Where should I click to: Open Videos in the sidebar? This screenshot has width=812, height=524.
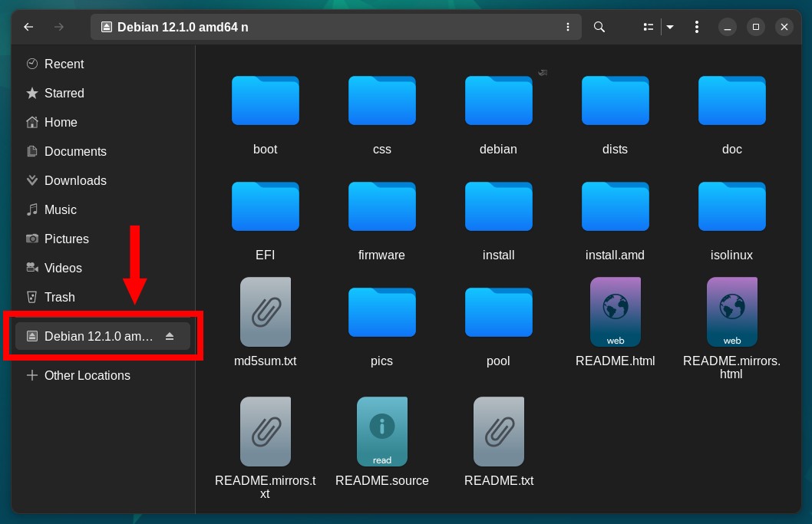(103, 268)
